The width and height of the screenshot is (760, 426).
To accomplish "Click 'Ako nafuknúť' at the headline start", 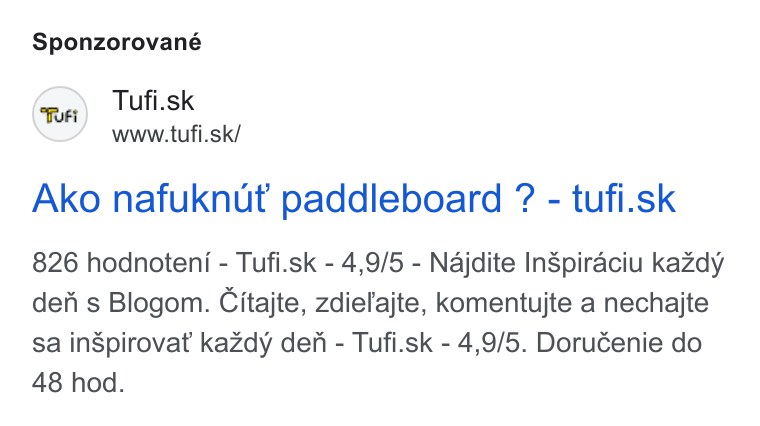I will [149, 198].
